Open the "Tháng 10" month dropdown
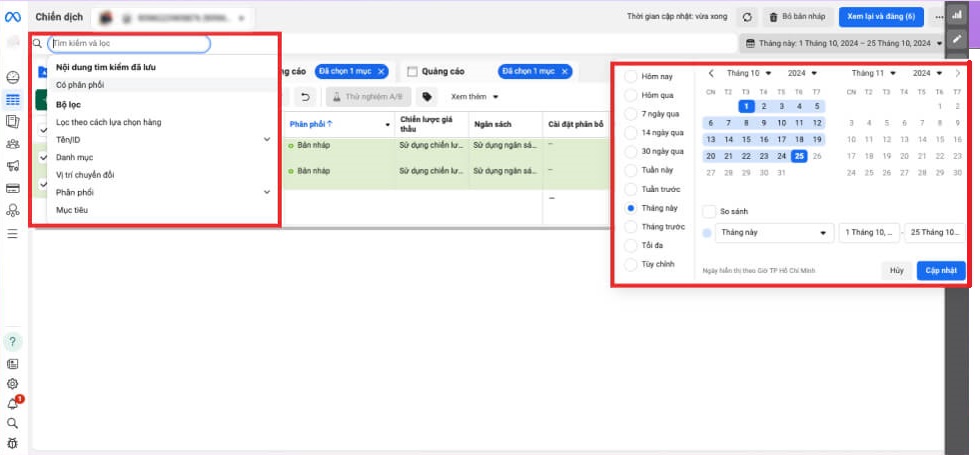 [x=748, y=73]
